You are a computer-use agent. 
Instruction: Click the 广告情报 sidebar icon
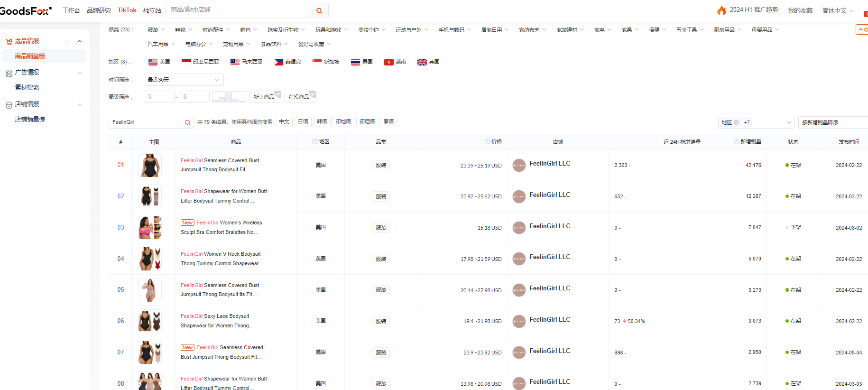9,73
